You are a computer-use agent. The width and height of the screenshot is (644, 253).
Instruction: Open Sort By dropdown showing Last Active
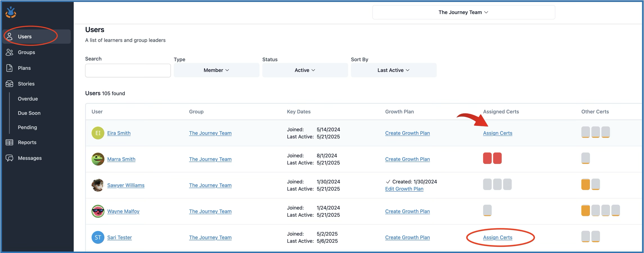point(393,70)
